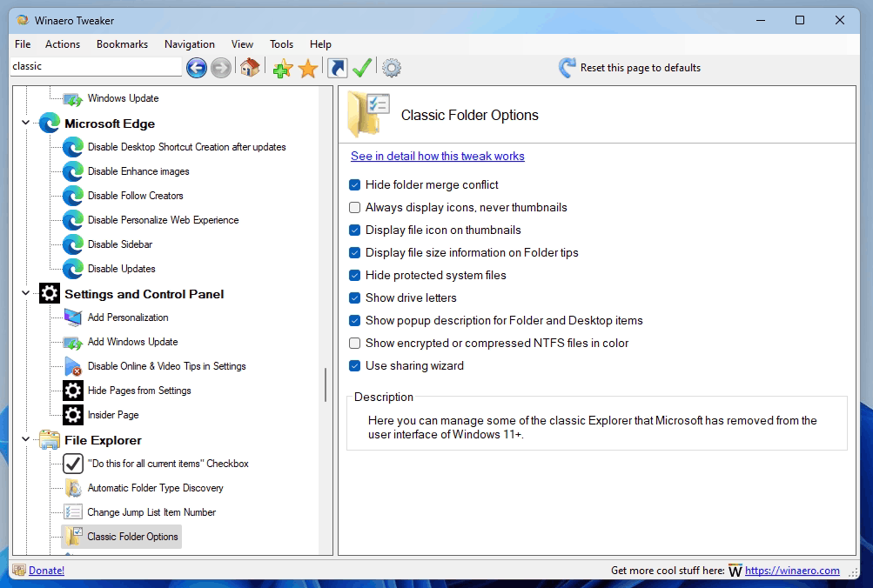Click the Settings and Control Panel gear icon

pos(49,293)
